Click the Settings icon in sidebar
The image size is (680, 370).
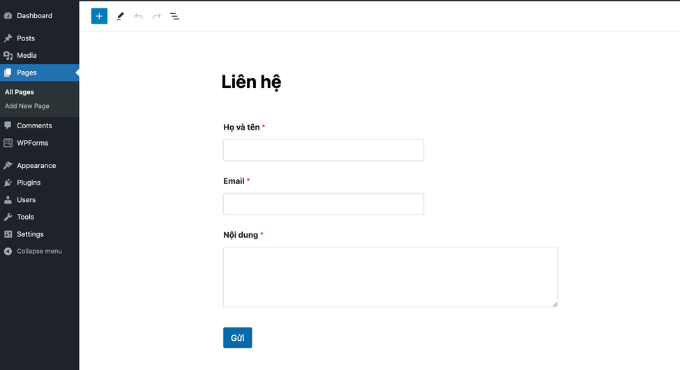8,234
